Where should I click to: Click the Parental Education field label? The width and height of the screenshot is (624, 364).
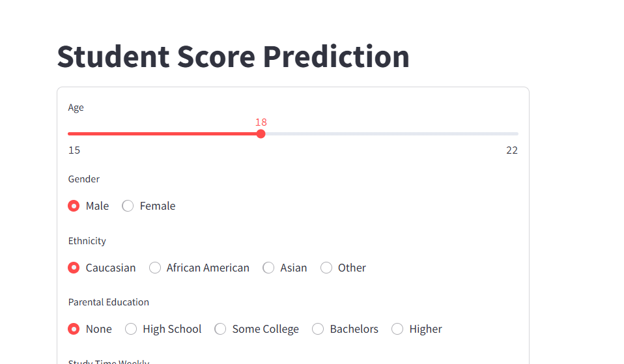[109, 302]
